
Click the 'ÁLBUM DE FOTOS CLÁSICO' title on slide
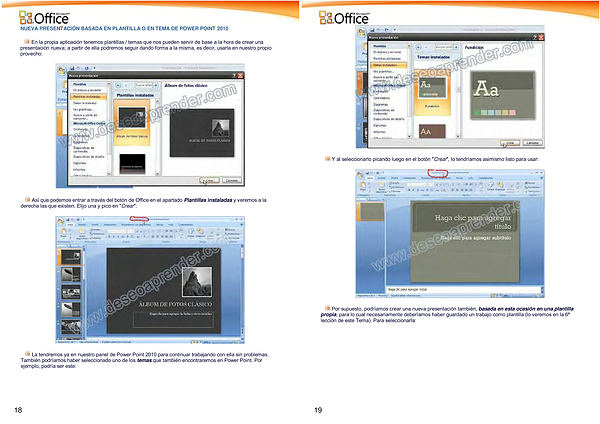point(178,302)
